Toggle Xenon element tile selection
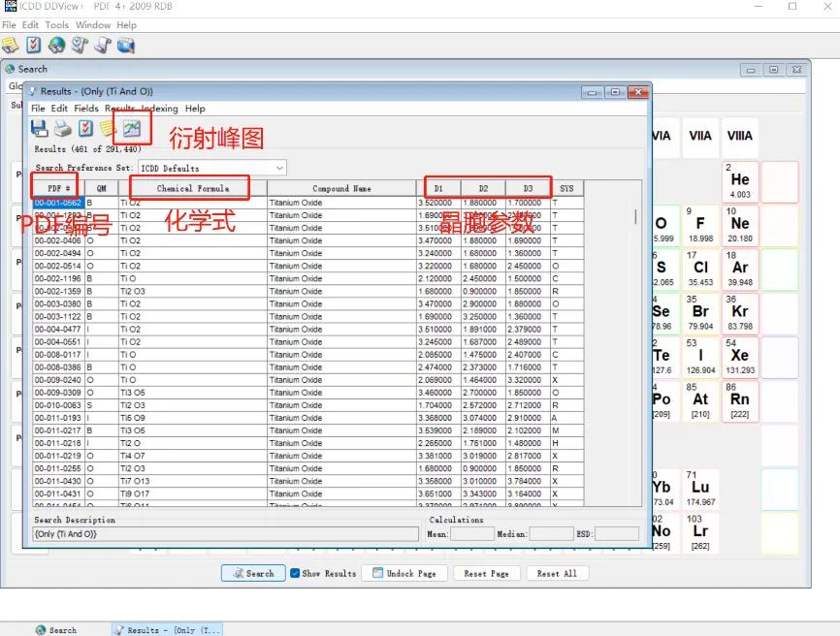Viewport: 840px width, 636px height. point(740,359)
